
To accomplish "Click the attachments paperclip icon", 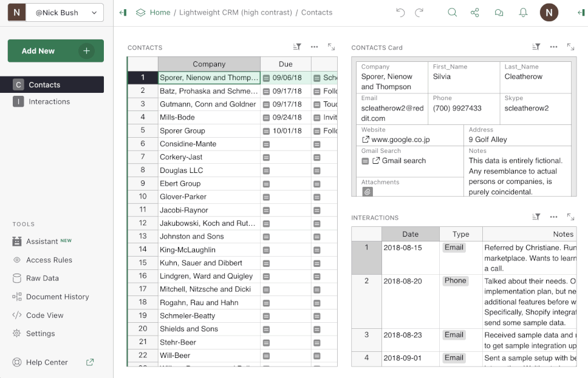I will [367, 192].
